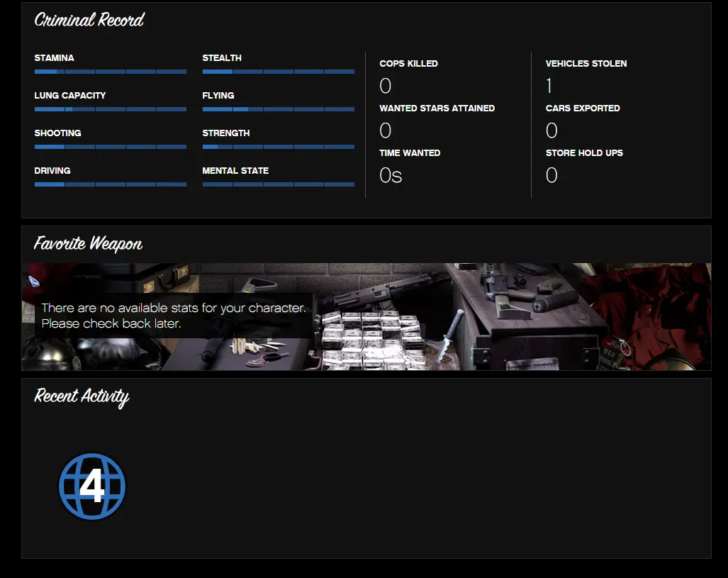Click the Cops Killed value 0
The height and width of the screenshot is (578, 728).
point(386,86)
